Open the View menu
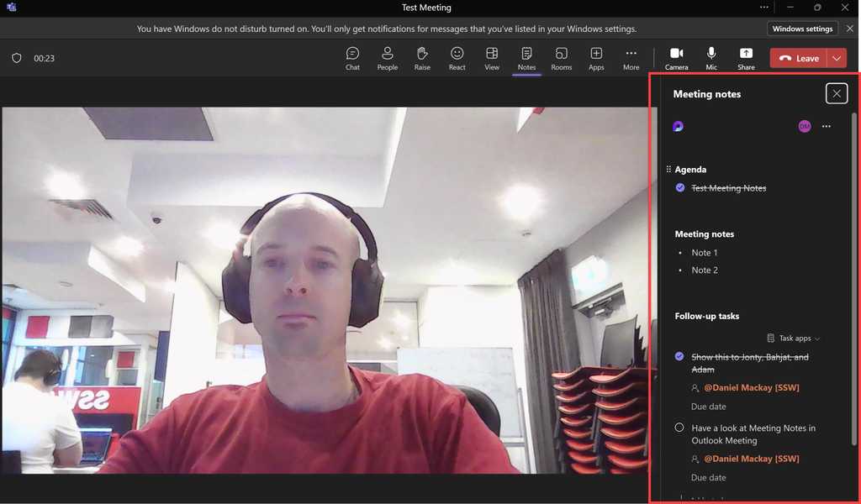Screen dimensions: 861x504 (x=492, y=57)
